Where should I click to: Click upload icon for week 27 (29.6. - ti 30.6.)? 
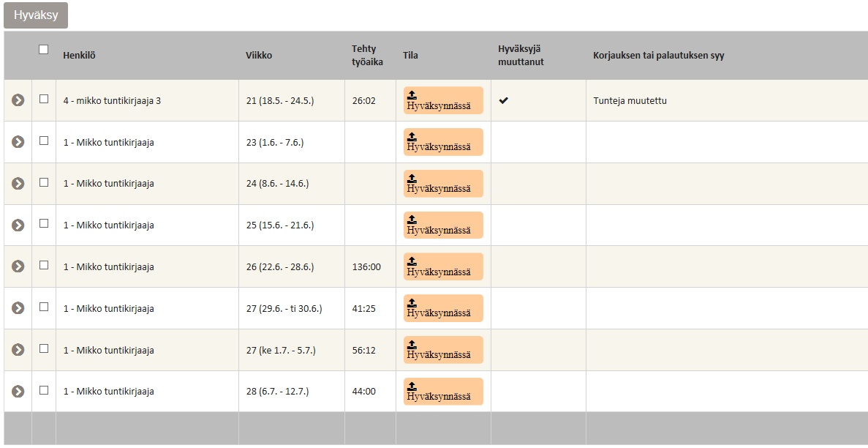point(412,303)
